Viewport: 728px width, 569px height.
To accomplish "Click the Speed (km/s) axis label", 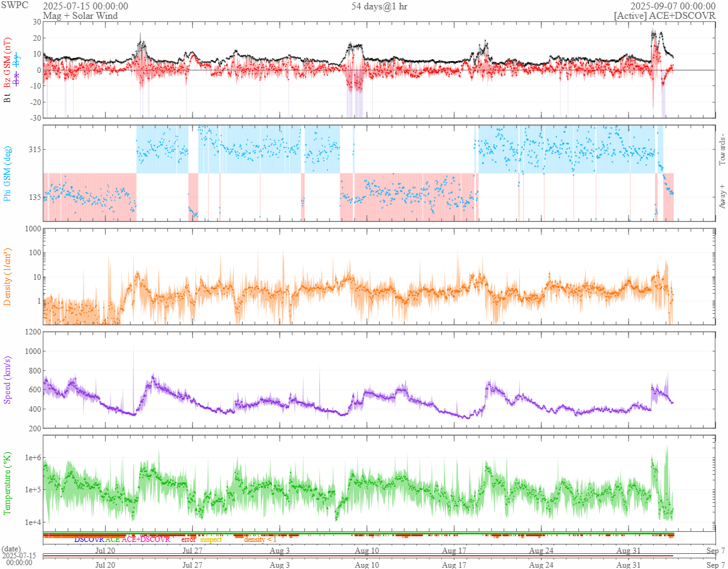I will [x=8, y=380].
